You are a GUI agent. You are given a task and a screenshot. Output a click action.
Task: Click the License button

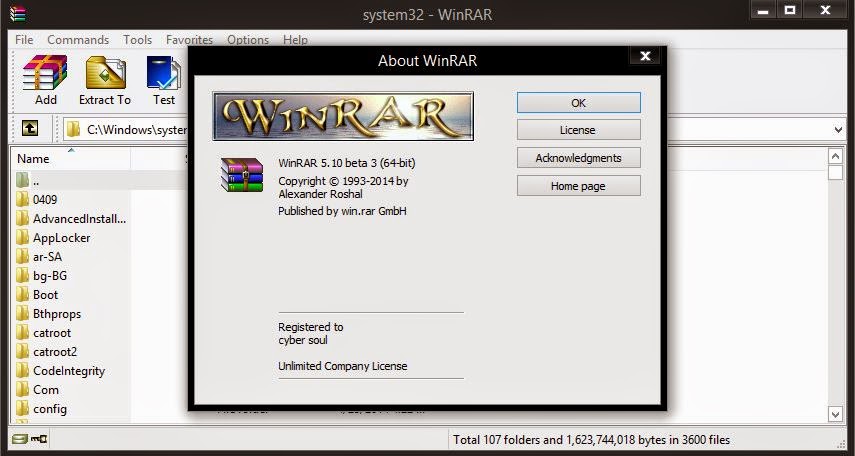click(579, 130)
